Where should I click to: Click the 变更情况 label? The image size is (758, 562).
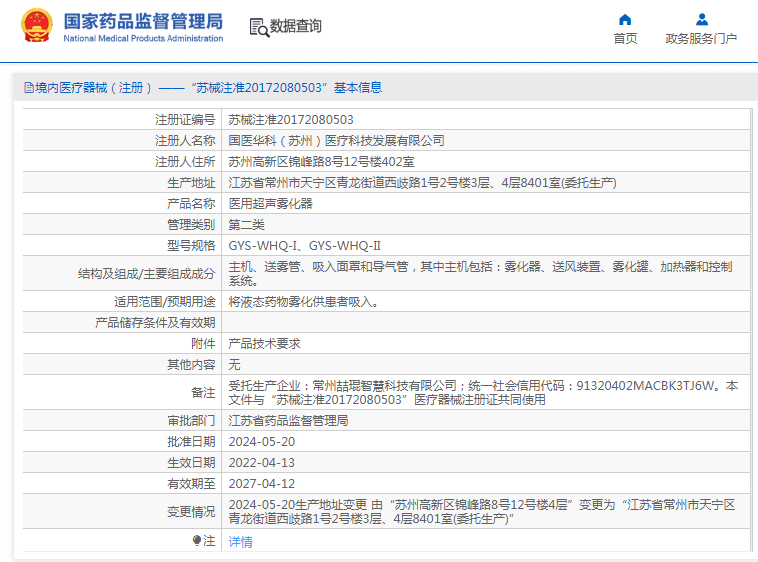[x=191, y=511]
